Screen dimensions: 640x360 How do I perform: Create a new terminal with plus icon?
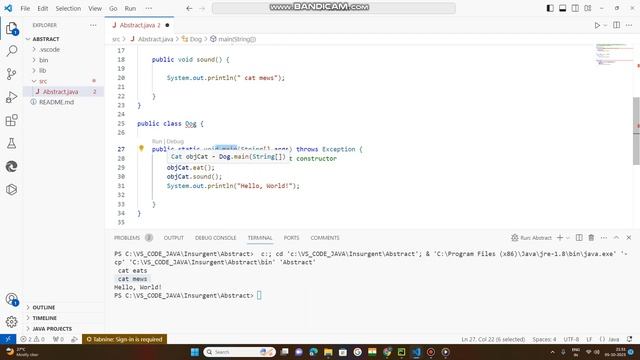pyautogui.click(x=560, y=238)
